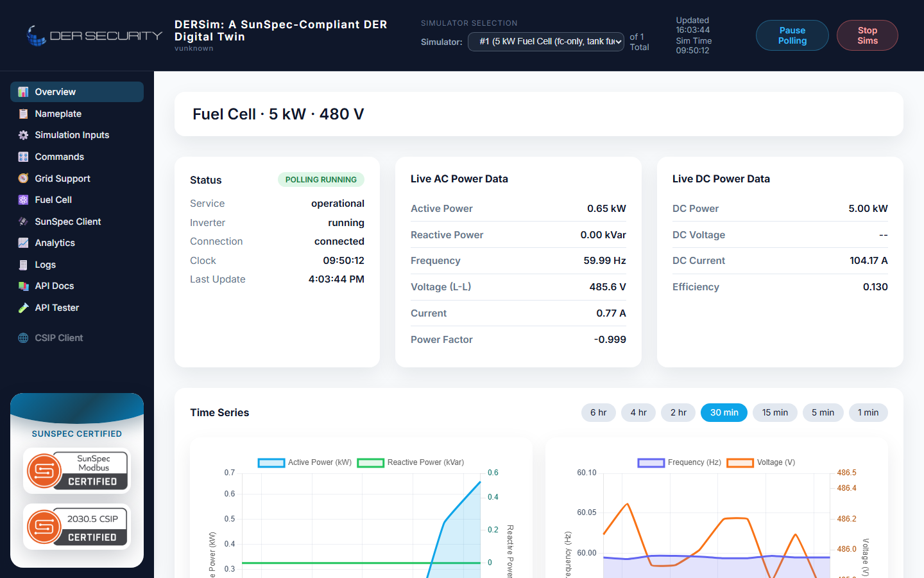Switch to the 15 min range
The width and height of the screenshot is (924, 578).
click(775, 412)
